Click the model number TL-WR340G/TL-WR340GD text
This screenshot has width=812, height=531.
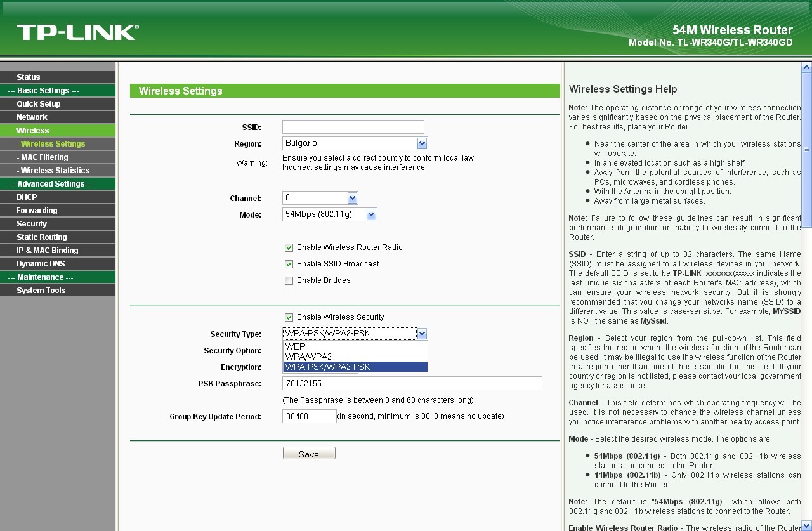[x=735, y=43]
